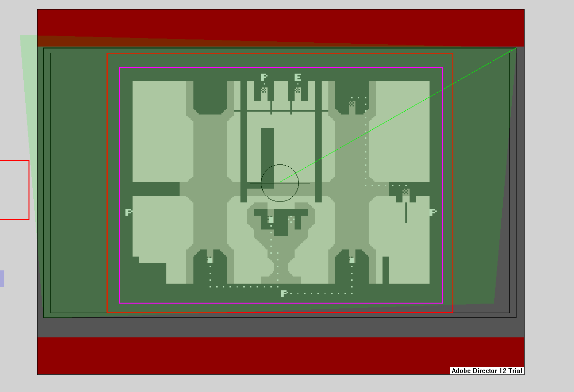Click the unit marker in the bottom-right alcove

pos(352,260)
